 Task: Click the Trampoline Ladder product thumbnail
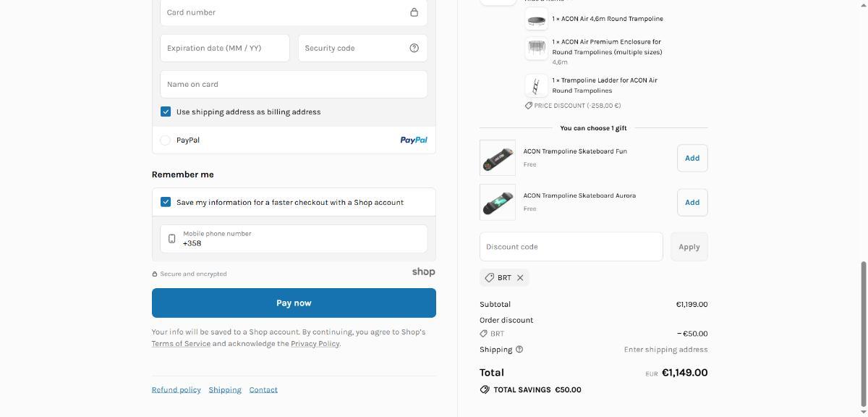(x=536, y=86)
